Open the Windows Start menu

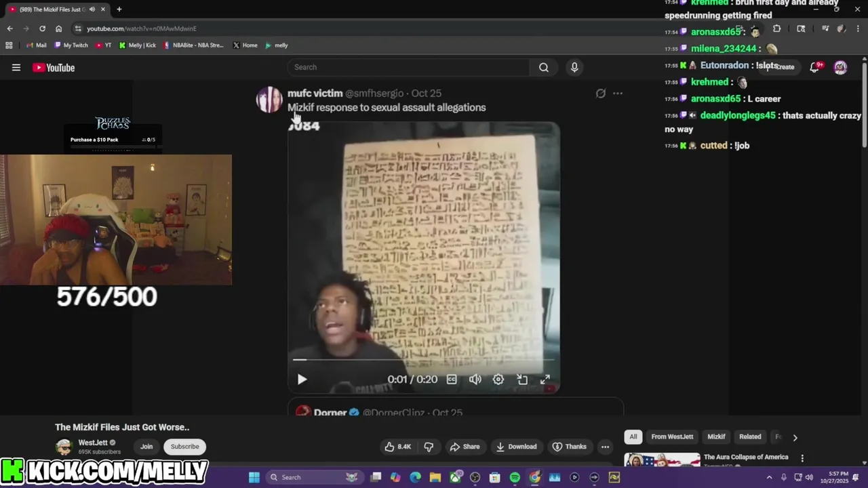[x=254, y=477]
